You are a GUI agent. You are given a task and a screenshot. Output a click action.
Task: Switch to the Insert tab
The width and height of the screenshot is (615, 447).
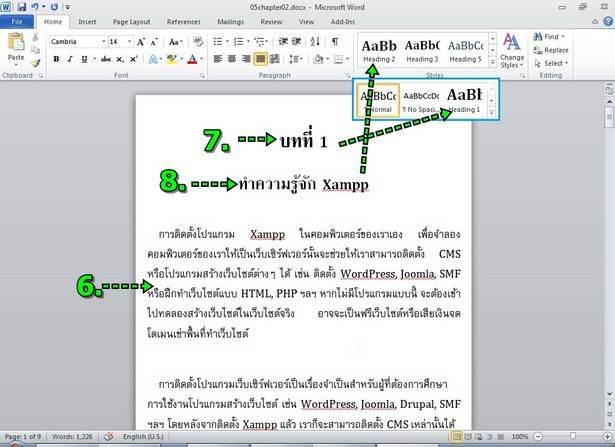tap(87, 22)
